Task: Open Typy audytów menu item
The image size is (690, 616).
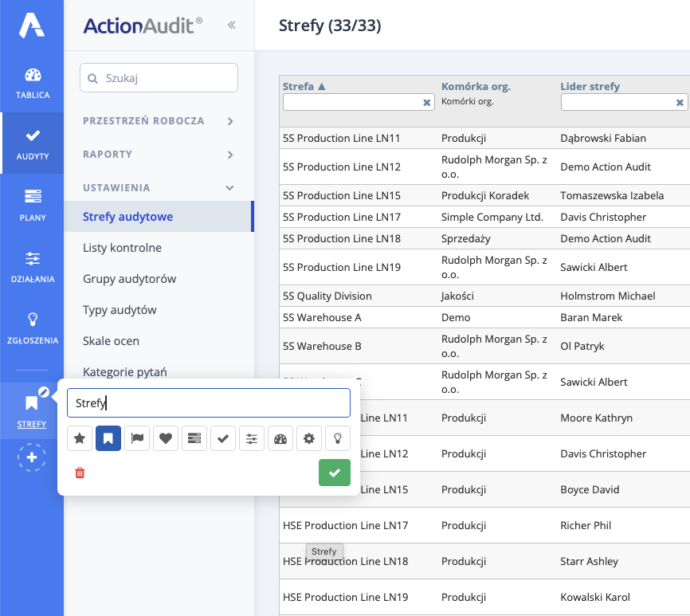Action: (x=120, y=310)
